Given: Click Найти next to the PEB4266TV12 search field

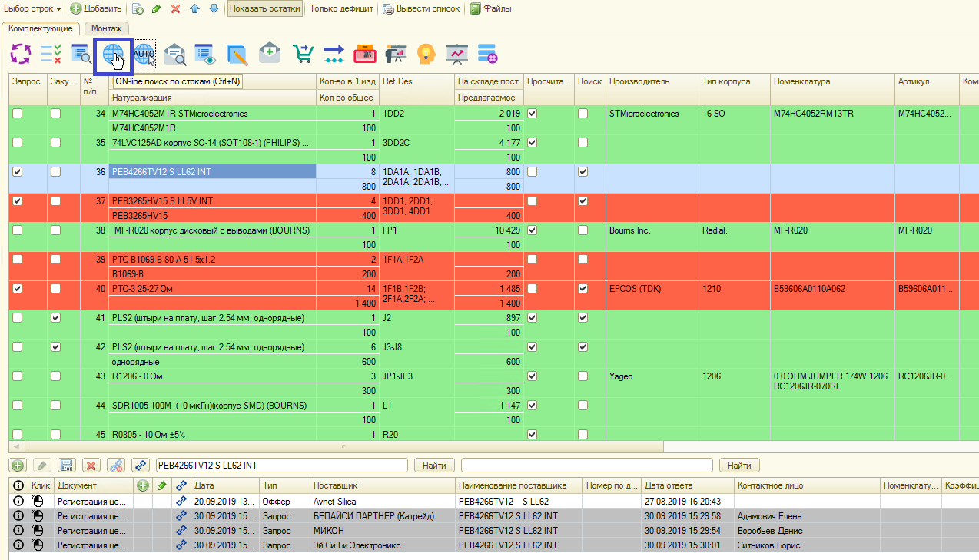Looking at the screenshot, I should tap(434, 466).
